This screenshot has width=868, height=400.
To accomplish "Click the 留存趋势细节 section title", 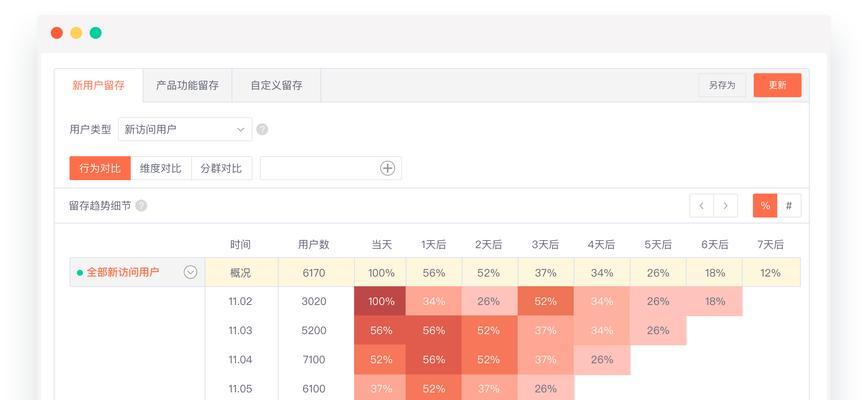I will coord(100,206).
